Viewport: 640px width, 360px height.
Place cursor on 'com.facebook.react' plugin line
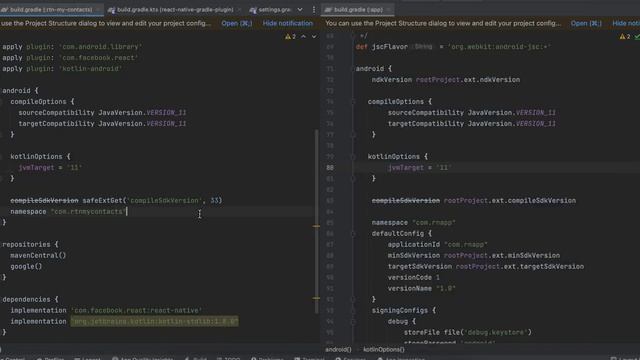click(x=70, y=58)
